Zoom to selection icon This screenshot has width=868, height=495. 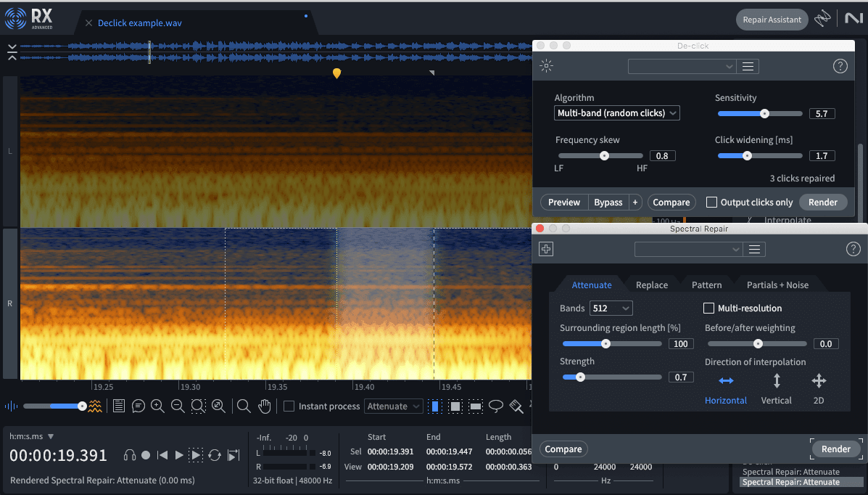pyautogui.click(x=198, y=406)
